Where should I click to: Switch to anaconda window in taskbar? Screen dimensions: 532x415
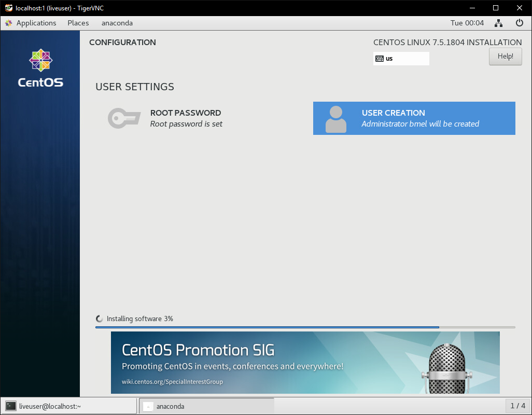[206, 406]
